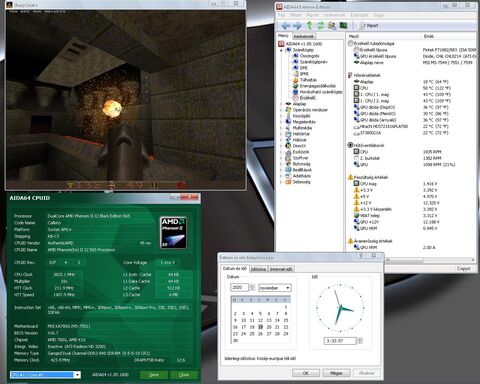Viewport: 480px width, 384px height.
Task: Select day 25 in the calendar
Action: (252, 334)
